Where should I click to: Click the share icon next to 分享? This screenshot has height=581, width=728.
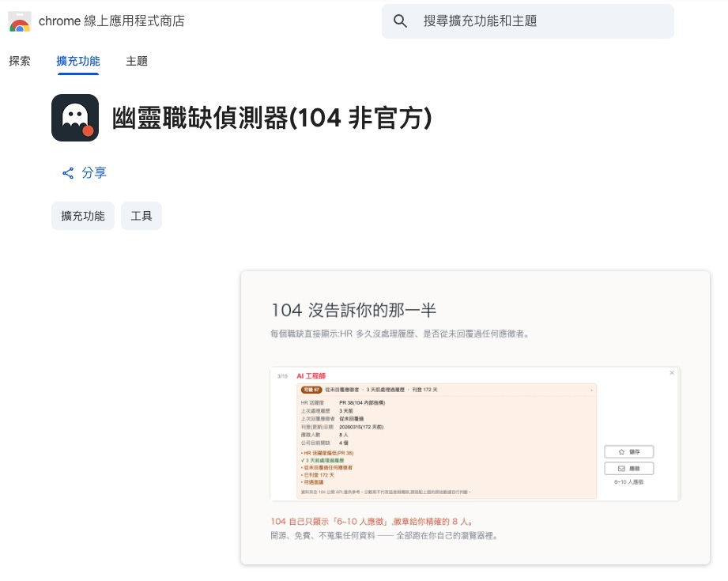pyautogui.click(x=68, y=173)
